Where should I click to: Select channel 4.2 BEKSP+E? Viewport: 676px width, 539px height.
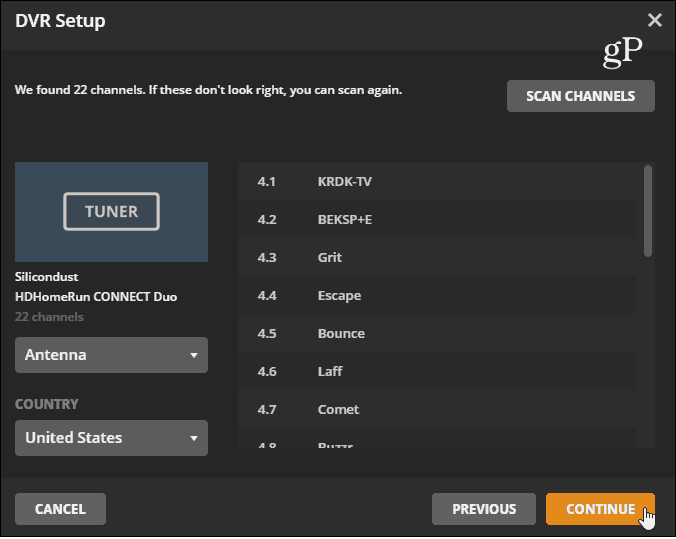437,219
